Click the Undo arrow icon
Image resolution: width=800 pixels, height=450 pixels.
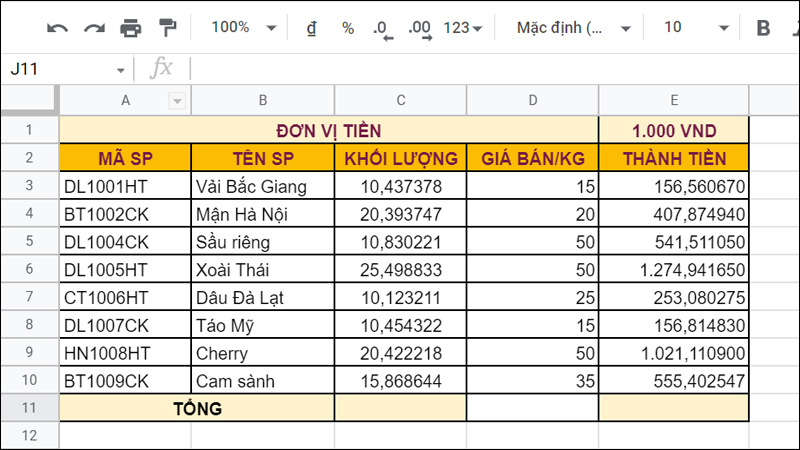pyautogui.click(x=57, y=28)
